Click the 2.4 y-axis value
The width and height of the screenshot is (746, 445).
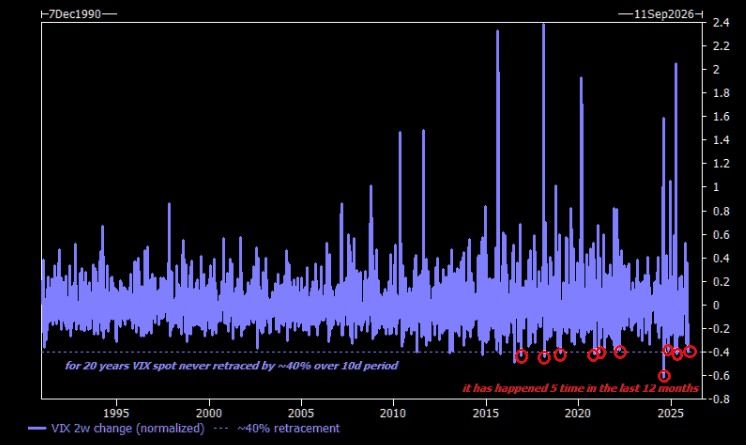click(x=721, y=22)
